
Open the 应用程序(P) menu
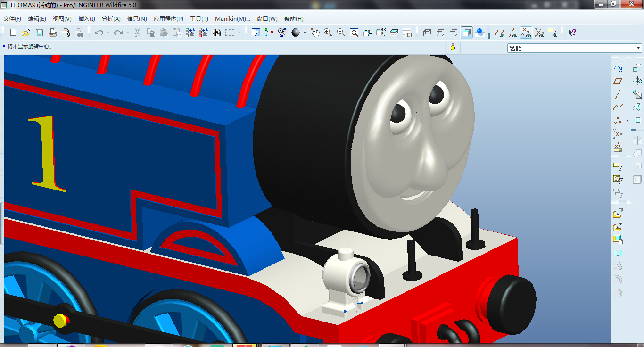[168, 19]
